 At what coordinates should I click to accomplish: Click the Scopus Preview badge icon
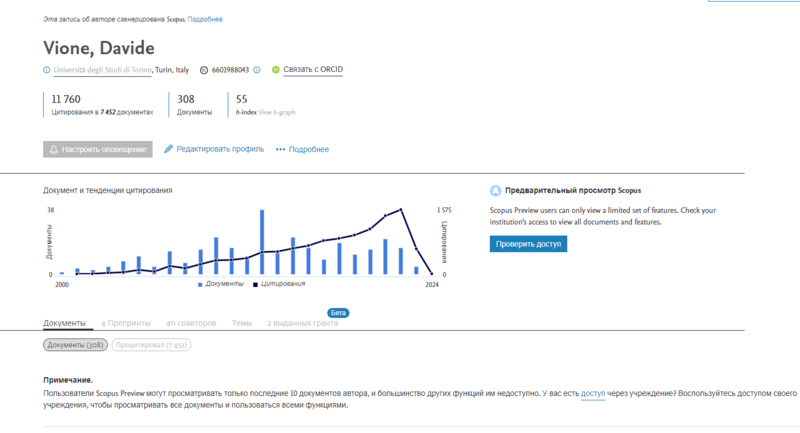point(495,190)
